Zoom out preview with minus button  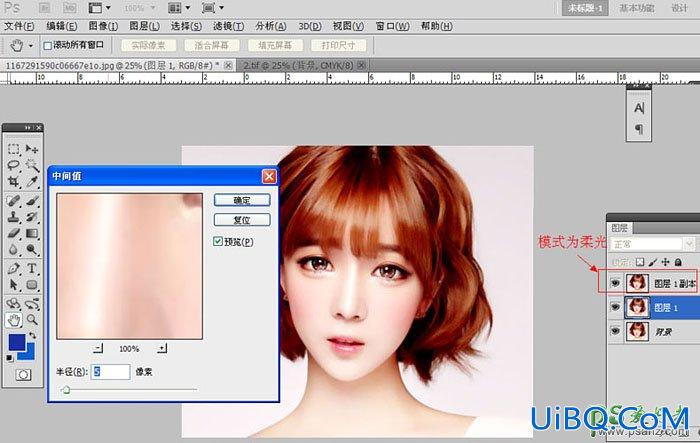tap(98, 348)
